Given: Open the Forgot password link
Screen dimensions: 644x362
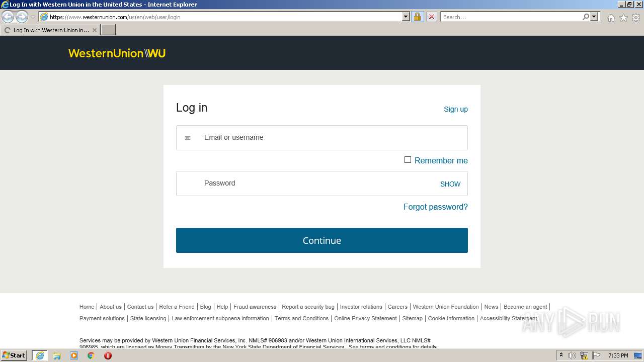Looking at the screenshot, I should [x=436, y=207].
